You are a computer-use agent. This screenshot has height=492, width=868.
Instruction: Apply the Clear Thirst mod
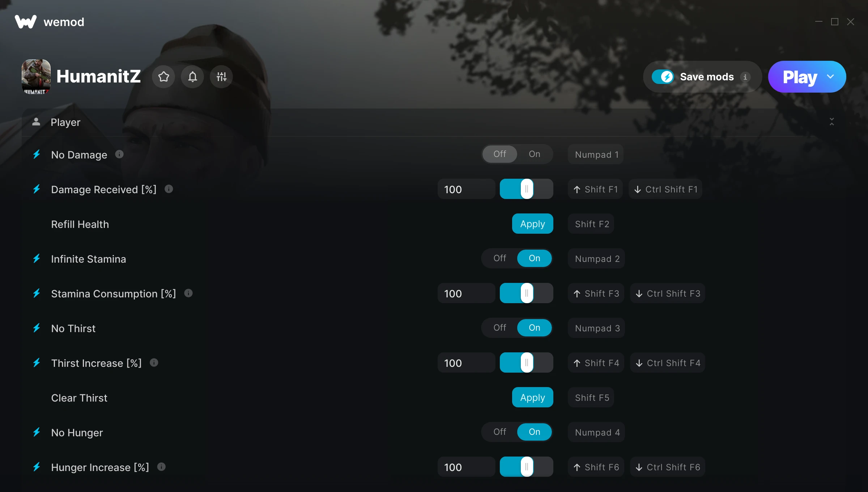pos(532,397)
